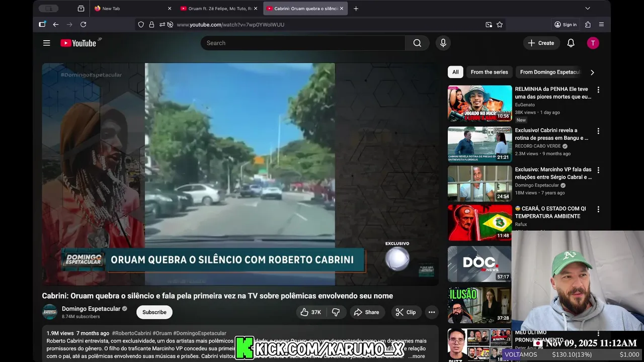Open the #DomingoEspetacular hashtag
This screenshot has height=362, width=644.
point(200,333)
